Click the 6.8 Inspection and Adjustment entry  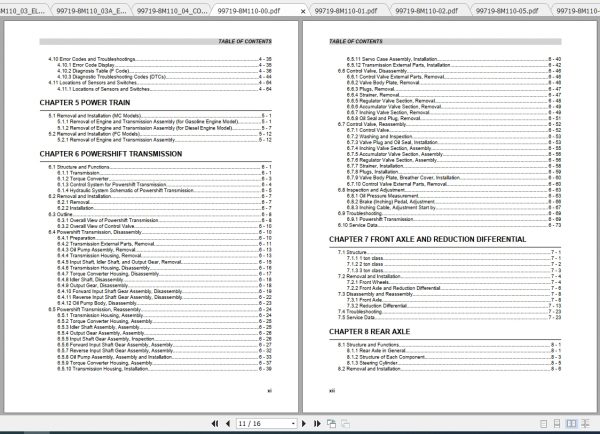(x=449, y=190)
